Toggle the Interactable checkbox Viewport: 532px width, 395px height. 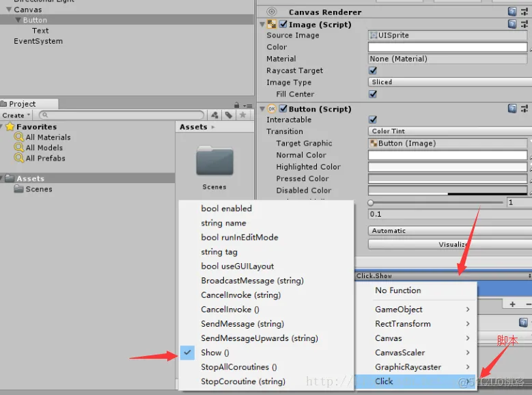click(373, 120)
